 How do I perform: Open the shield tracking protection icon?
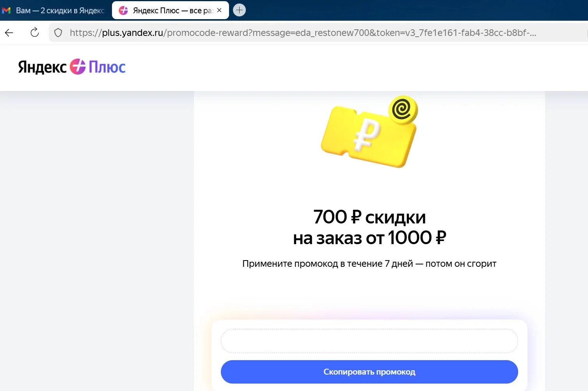coord(58,33)
